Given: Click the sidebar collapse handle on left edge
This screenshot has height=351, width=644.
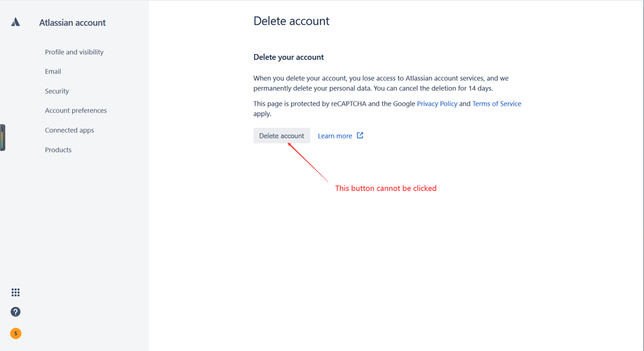Looking at the screenshot, I should (3, 138).
